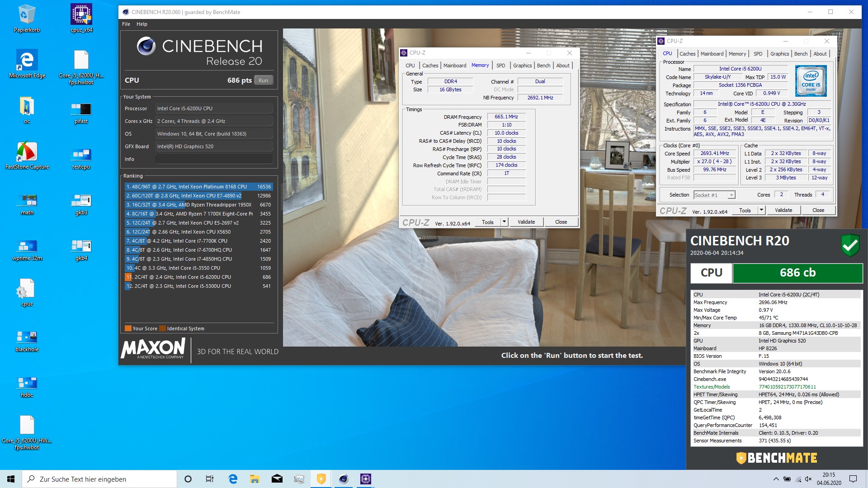This screenshot has width=868, height=488.
Task: Open the Windows Start menu
Action: click(x=11, y=479)
